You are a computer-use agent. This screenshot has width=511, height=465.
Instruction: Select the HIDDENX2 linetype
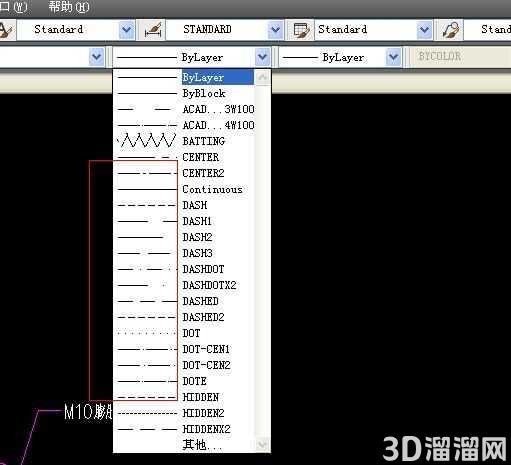(x=184, y=429)
